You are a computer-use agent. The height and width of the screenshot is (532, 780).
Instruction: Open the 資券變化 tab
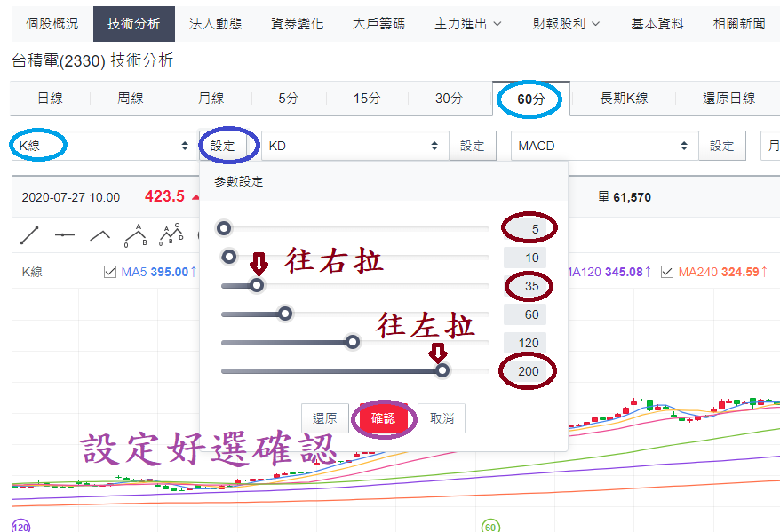tap(297, 24)
